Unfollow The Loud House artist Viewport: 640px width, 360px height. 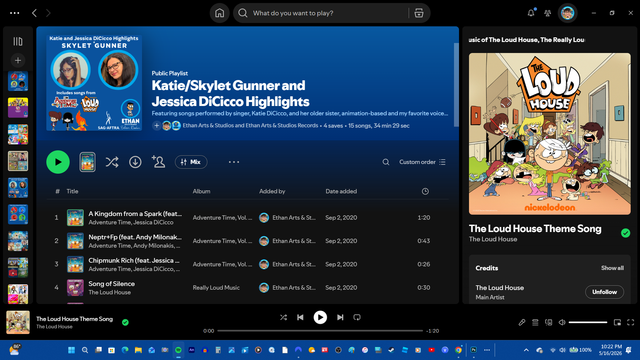(604, 292)
